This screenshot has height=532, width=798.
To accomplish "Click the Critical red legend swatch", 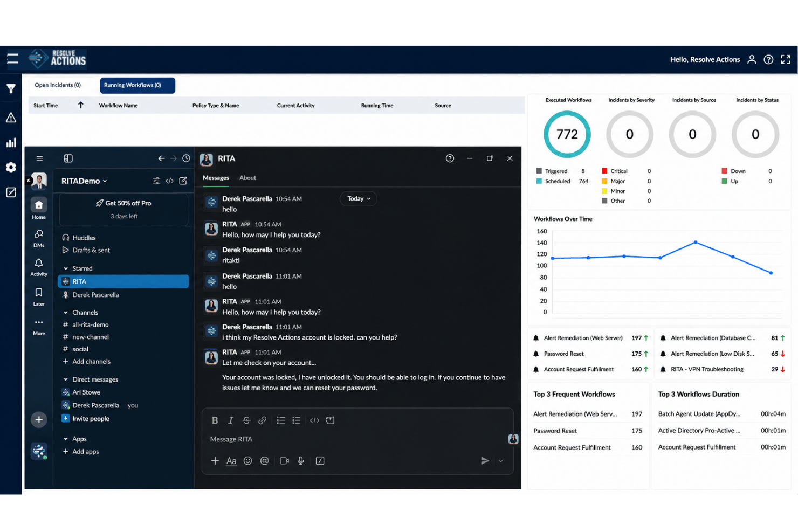I will 604,171.
